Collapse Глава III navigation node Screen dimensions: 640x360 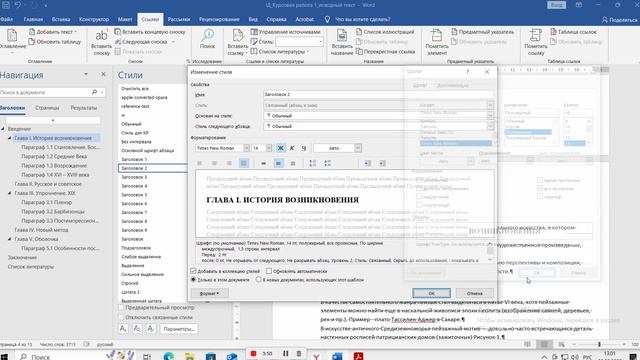point(9,193)
